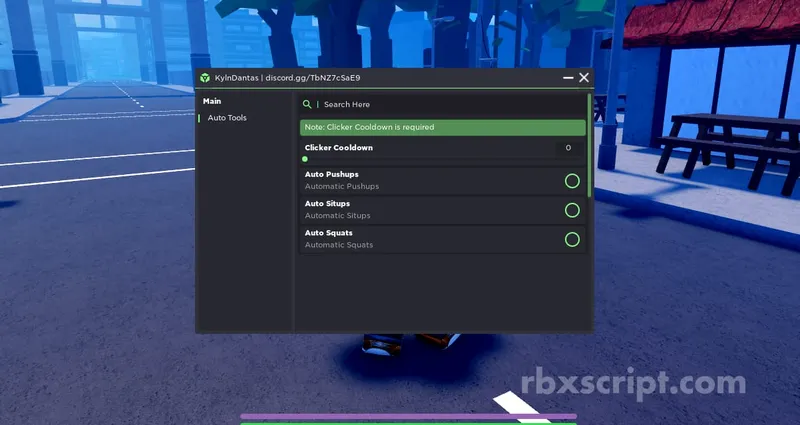Minimize the KylnDantas script window
The width and height of the screenshot is (800, 425).
pos(568,77)
